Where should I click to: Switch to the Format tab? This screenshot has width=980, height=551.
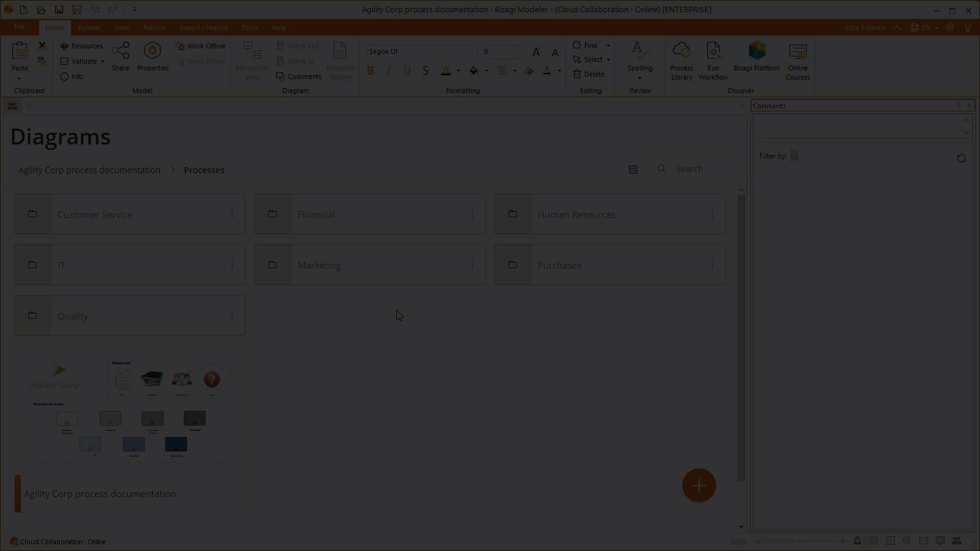point(89,28)
